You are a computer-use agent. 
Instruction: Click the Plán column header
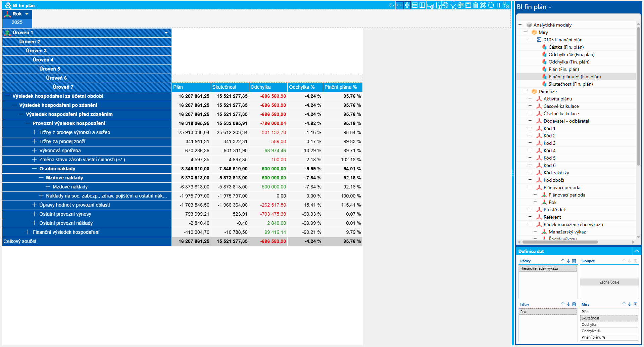(191, 87)
